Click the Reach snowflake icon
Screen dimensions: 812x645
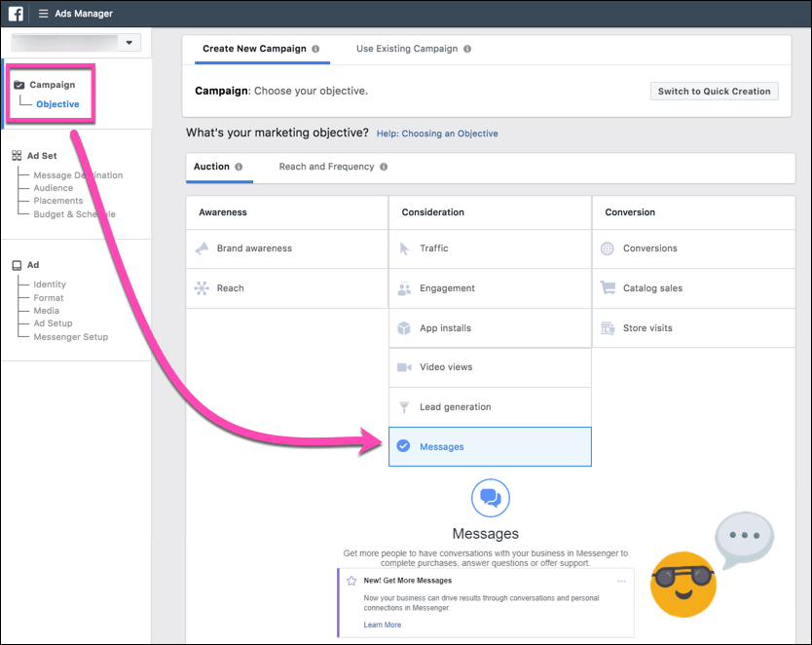click(x=202, y=288)
